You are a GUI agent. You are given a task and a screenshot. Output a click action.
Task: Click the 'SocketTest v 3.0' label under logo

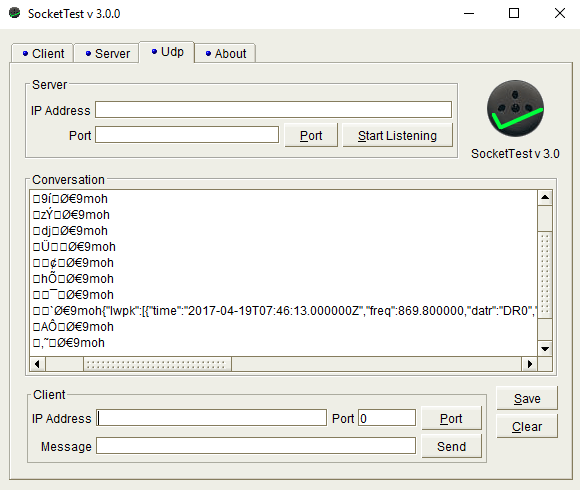coord(515,153)
